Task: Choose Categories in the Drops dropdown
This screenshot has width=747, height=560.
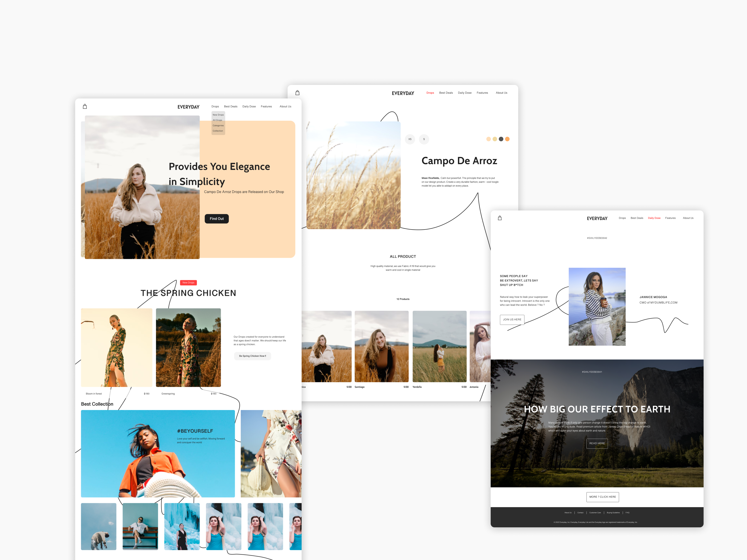Action: (x=218, y=126)
